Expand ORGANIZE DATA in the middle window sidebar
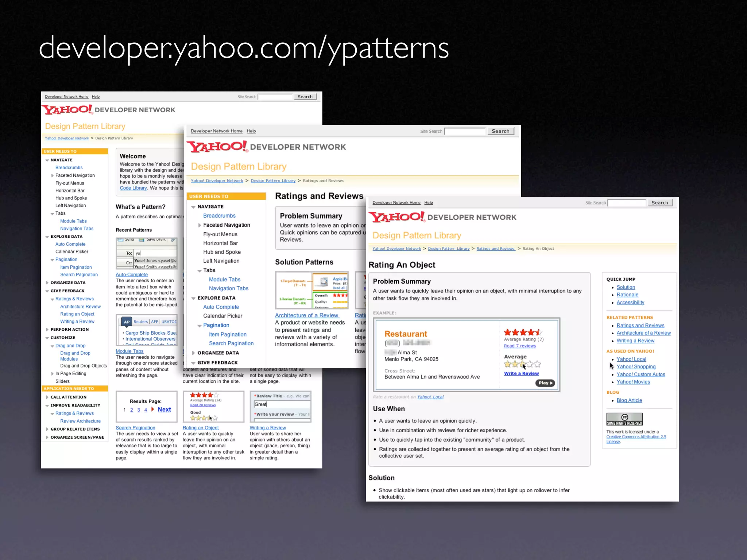 [193, 353]
